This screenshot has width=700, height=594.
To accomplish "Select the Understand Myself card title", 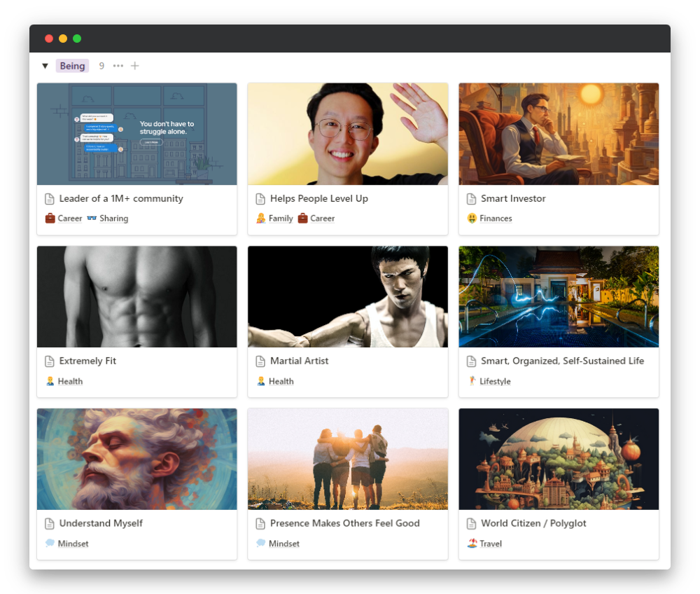I will (x=101, y=523).
